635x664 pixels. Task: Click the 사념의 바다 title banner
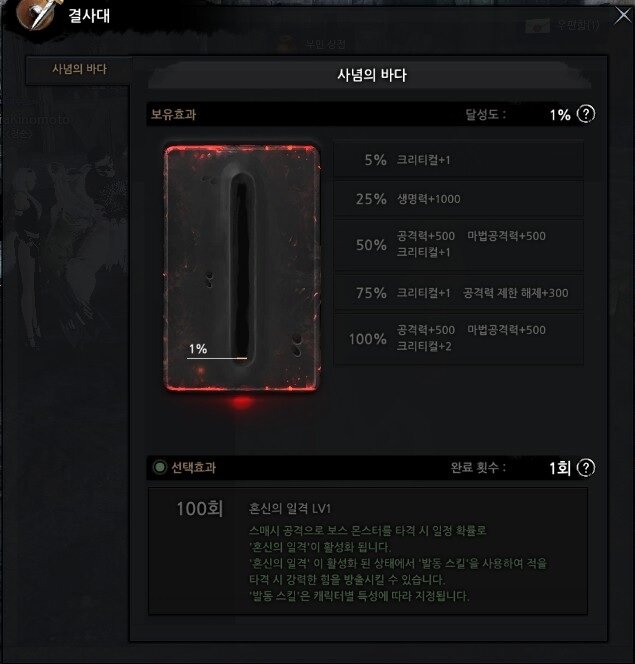371,75
